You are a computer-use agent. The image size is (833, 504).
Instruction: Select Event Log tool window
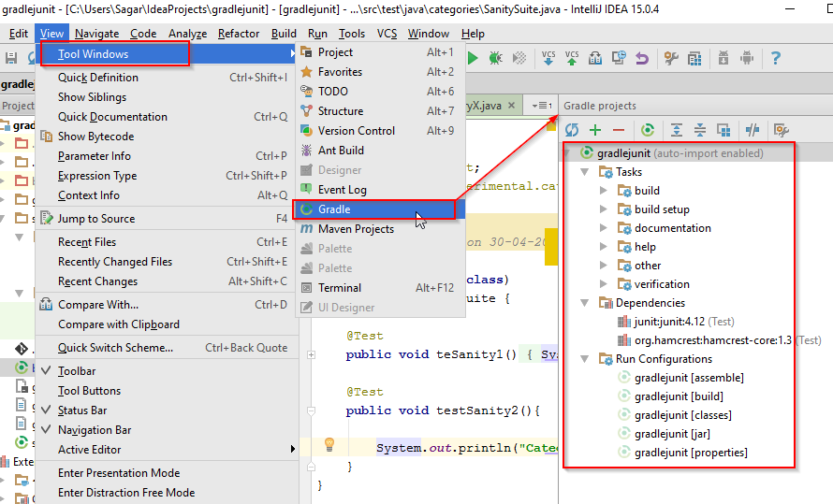click(x=380, y=190)
